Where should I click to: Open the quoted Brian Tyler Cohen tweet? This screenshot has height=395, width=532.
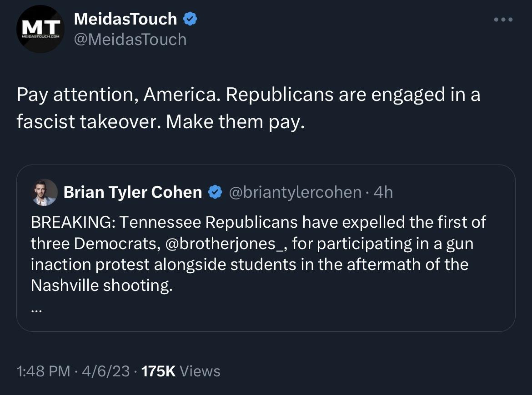tap(266, 248)
